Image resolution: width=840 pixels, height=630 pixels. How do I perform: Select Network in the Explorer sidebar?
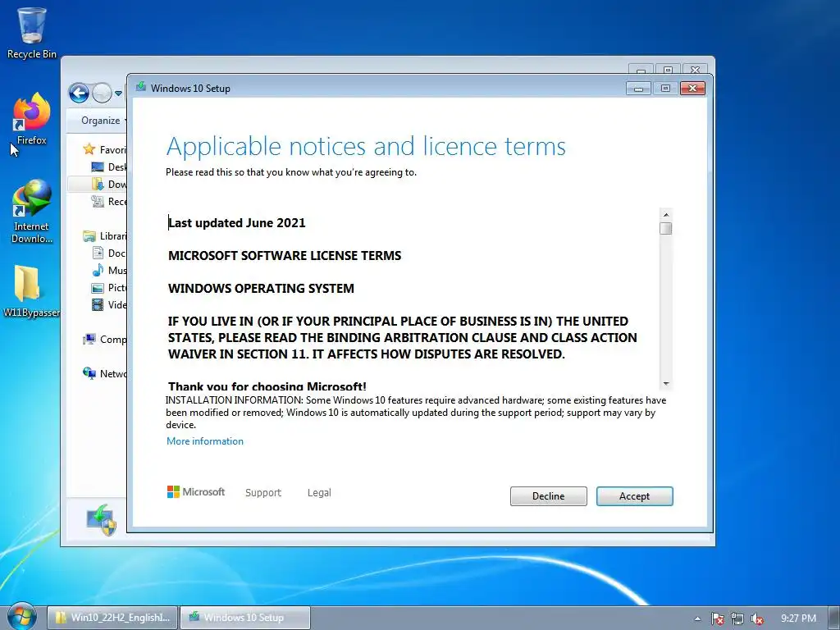pos(105,373)
